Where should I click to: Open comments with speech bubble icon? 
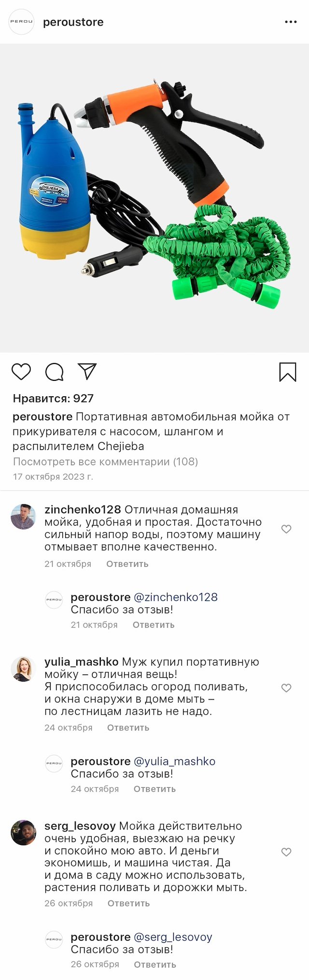(55, 372)
